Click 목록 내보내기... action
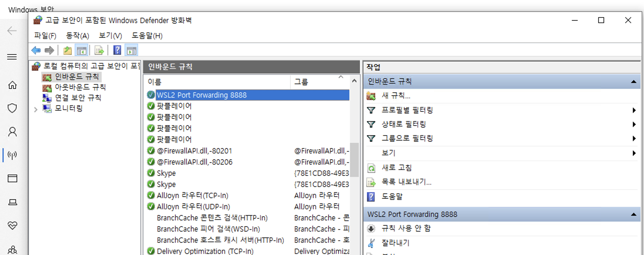 click(406, 182)
